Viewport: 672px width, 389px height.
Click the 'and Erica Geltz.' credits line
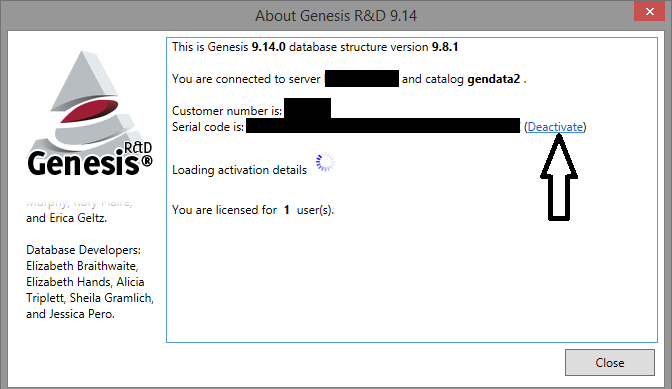click(x=66, y=218)
